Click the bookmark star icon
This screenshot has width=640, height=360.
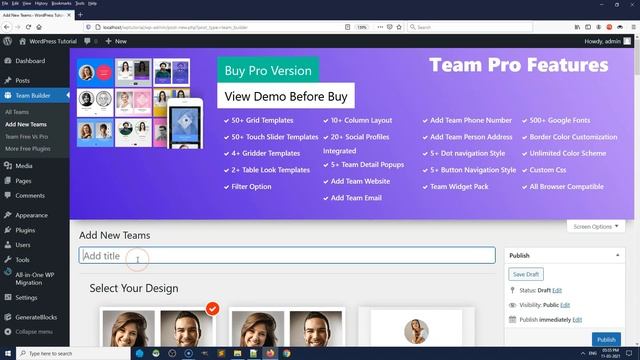tap(399, 27)
